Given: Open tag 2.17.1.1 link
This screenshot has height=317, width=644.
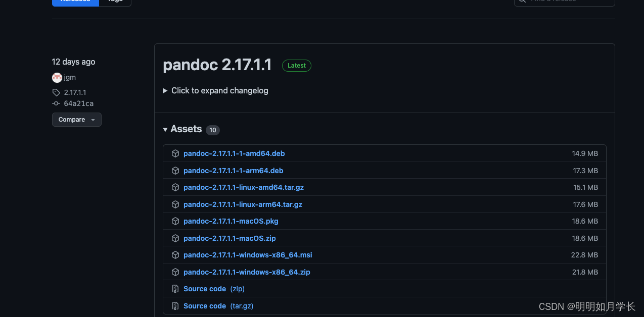Looking at the screenshot, I should point(75,92).
